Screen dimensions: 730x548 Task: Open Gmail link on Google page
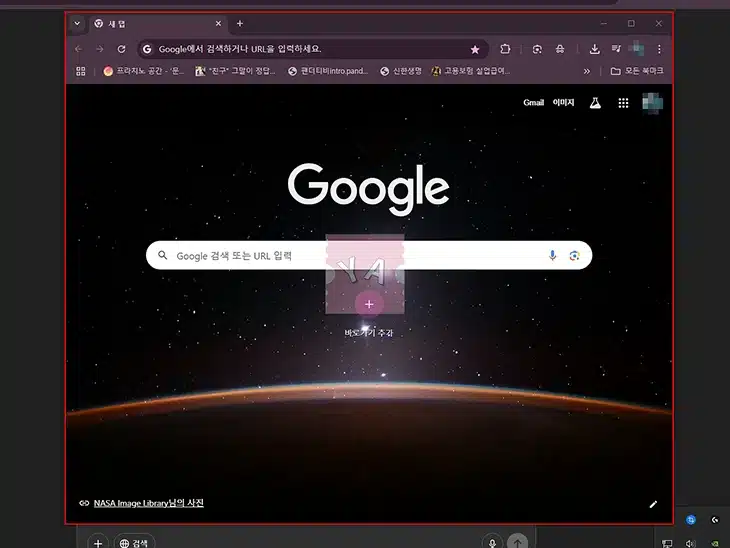click(x=534, y=102)
